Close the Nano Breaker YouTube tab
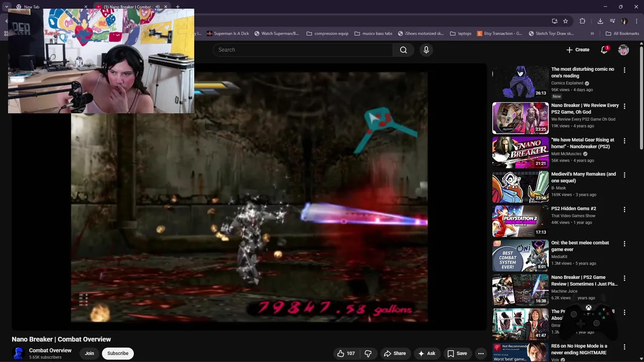Screen dimensions: 644x362 pos(166,7)
